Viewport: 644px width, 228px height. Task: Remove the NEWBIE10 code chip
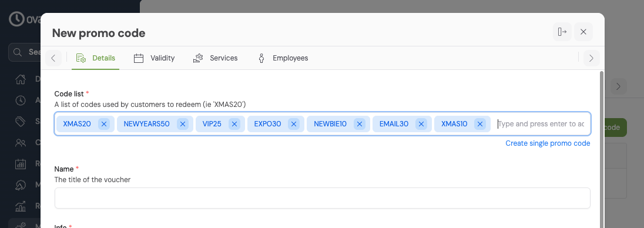[x=360, y=123]
